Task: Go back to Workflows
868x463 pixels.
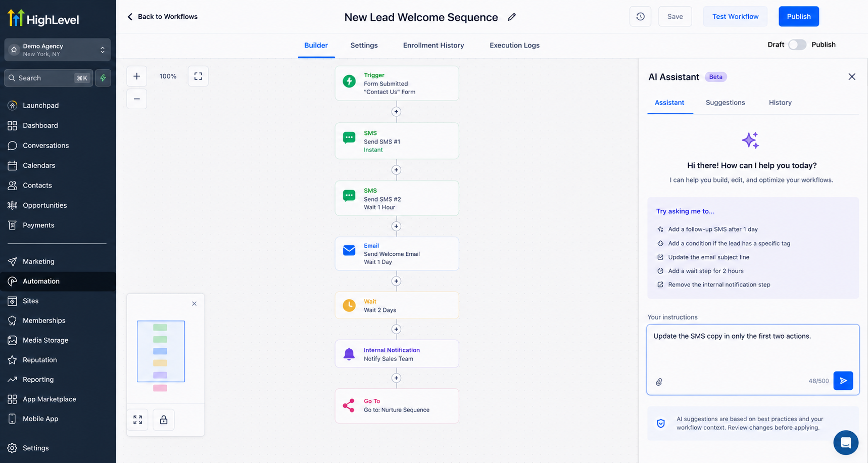Action: pyautogui.click(x=162, y=17)
